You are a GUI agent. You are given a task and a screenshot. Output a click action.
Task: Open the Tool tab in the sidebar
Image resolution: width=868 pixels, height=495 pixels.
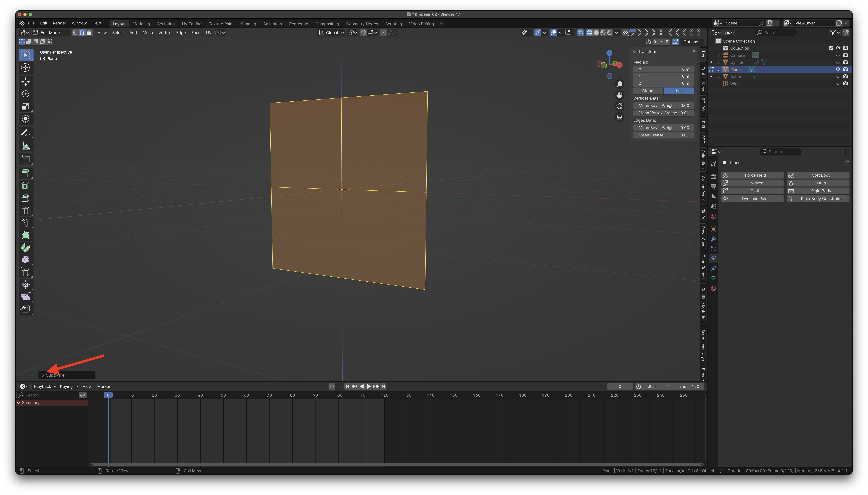703,71
